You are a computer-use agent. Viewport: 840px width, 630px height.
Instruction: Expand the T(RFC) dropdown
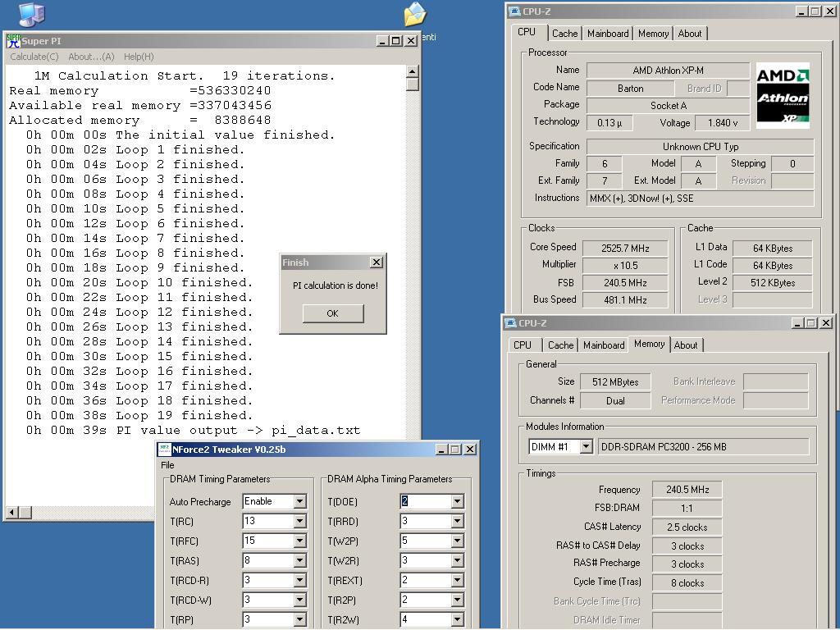click(x=300, y=541)
